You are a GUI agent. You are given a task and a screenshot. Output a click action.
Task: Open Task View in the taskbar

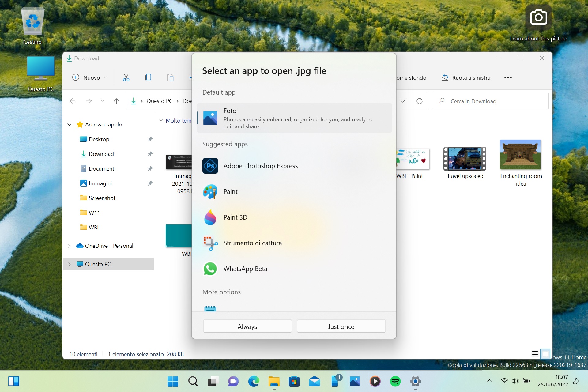[x=213, y=381]
